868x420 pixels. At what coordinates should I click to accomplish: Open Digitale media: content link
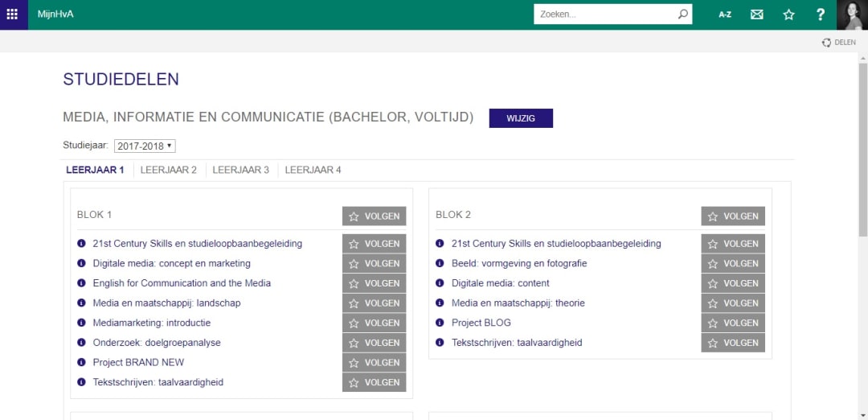(501, 283)
